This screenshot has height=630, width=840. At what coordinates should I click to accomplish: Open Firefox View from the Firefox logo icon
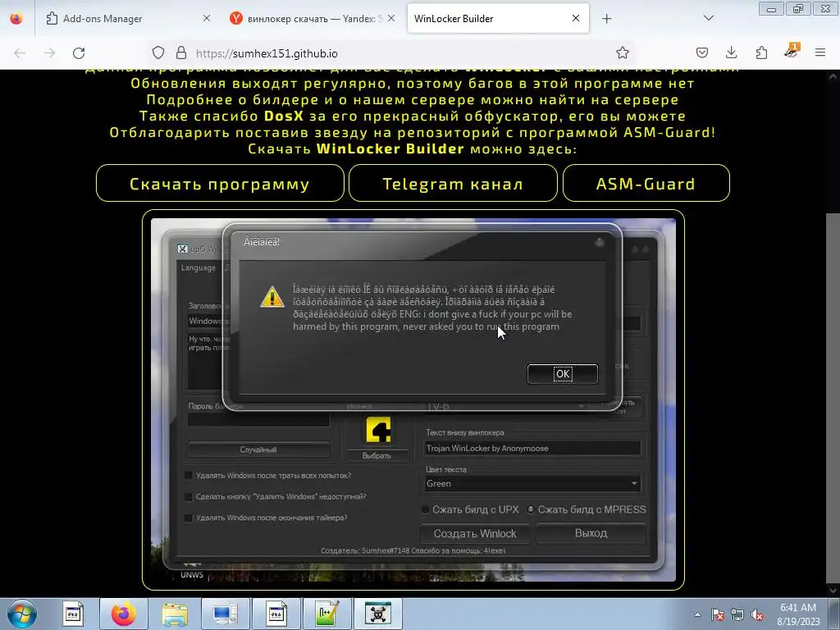coord(16,18)
